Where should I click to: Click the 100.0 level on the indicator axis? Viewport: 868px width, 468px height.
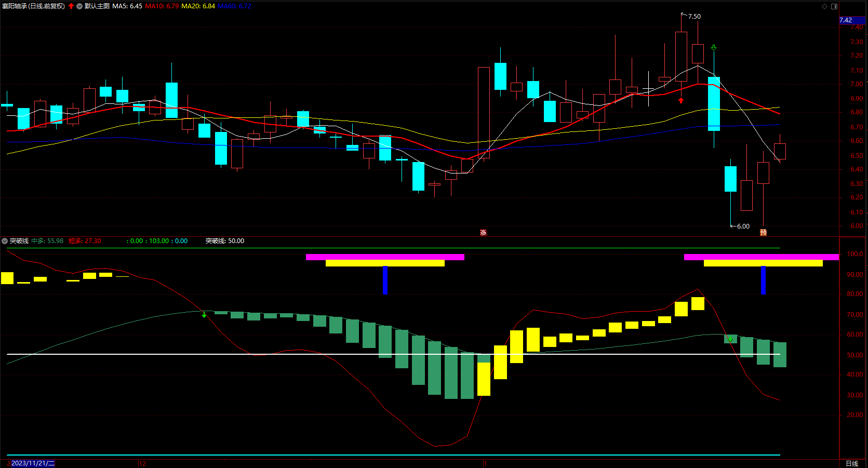tap(855, 255)
